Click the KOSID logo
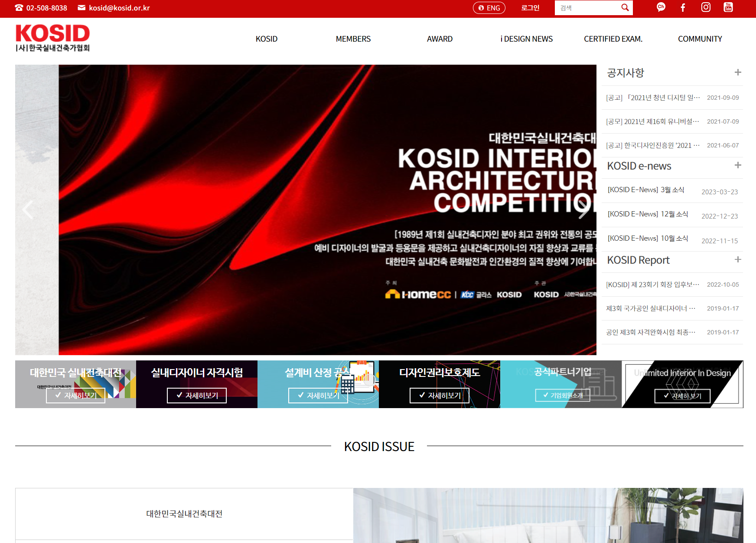Screen dimensions: 756x543 point(53,38)
